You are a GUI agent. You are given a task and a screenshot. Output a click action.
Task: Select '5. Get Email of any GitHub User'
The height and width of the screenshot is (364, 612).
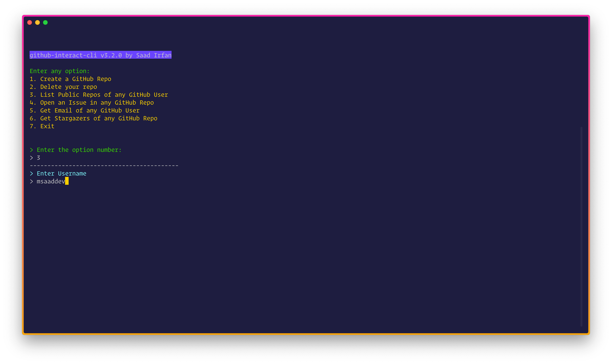point(85,110)
